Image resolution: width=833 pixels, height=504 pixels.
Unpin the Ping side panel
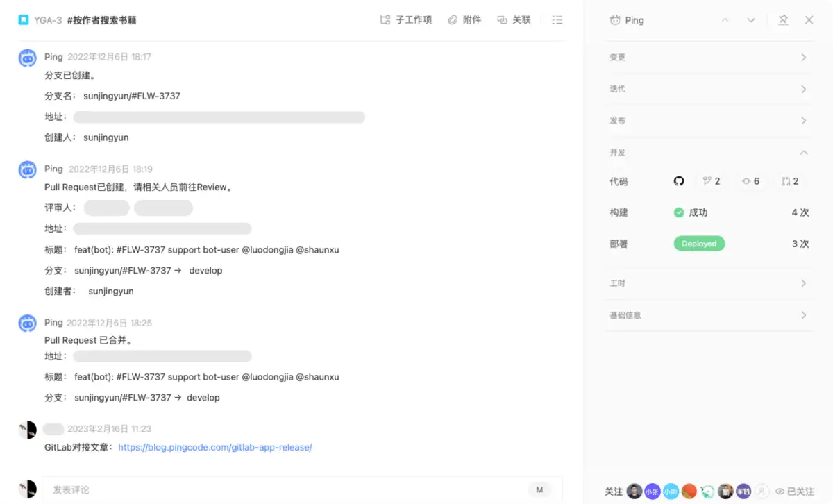pos(783,20)
